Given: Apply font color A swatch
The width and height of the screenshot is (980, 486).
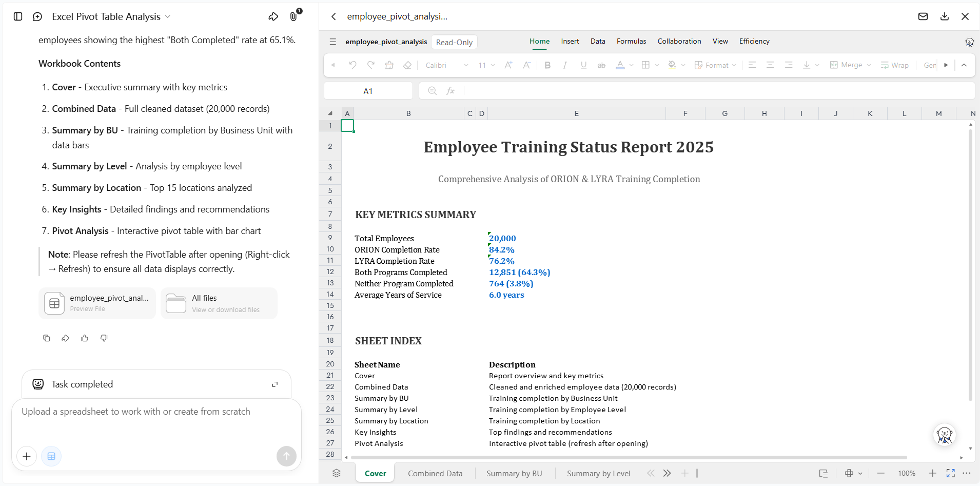Looking at the screenshot, I should pos(620,65).
